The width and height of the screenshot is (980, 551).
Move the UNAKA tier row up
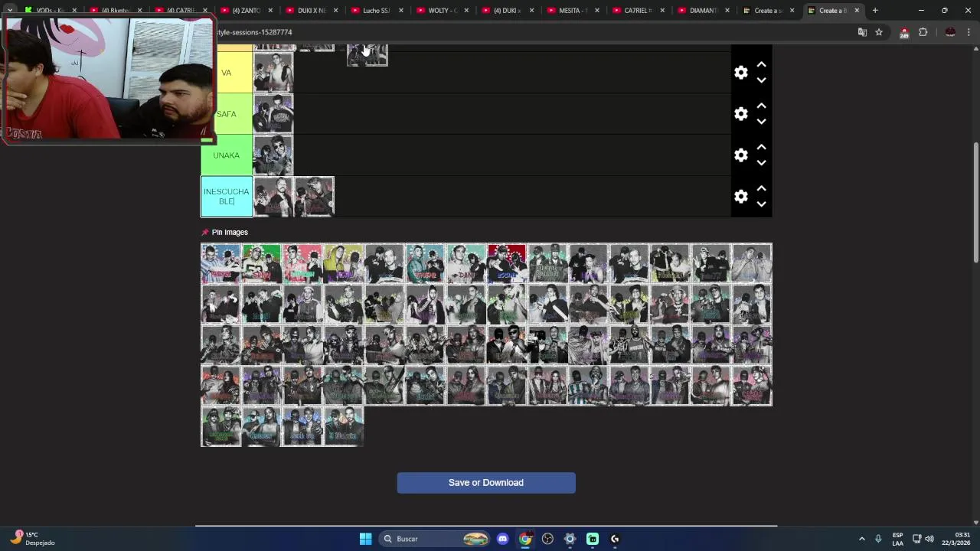(x=761, y=148)
